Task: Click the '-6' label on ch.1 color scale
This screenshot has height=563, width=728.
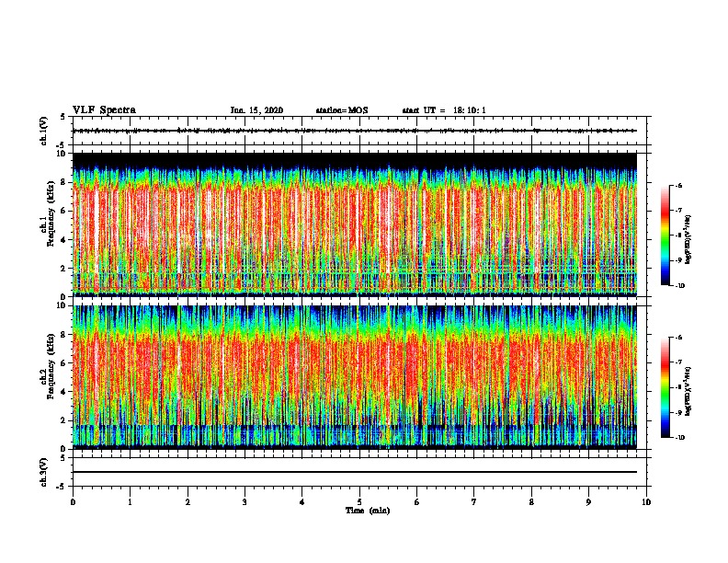Action: tap(678, 186)
